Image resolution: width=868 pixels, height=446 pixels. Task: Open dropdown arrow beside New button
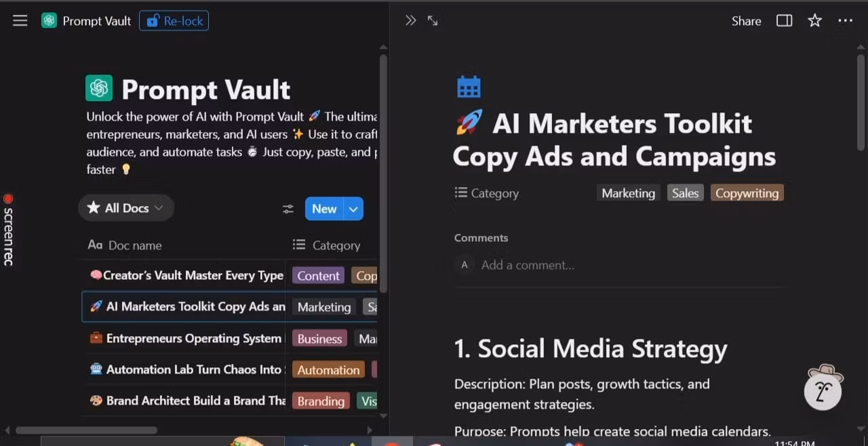[x=353, y=209]
